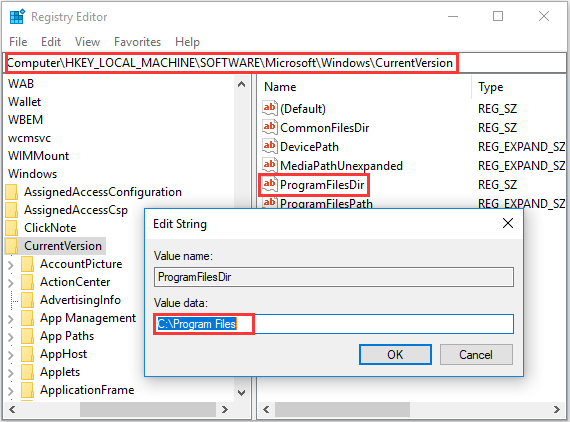Open the Help menu
The width and height of the screenshot is (570, 422).
point(187,42)
